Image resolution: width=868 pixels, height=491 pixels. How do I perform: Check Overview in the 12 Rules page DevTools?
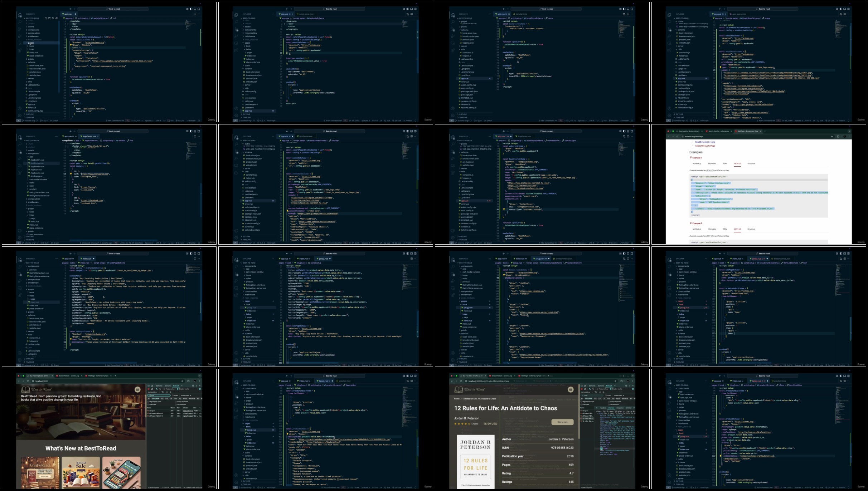point(581,404)
